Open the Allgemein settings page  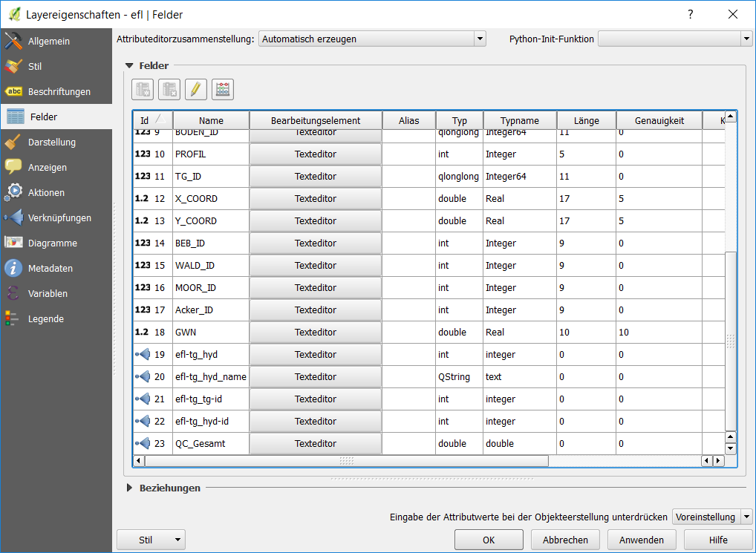(x=48, y=41)
